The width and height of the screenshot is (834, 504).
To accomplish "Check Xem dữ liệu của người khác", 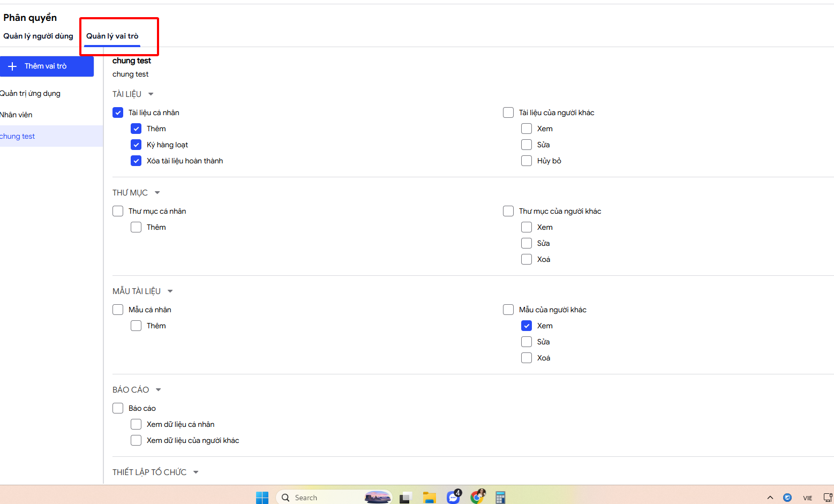I will pyautogui.click(x=136, y=440).
